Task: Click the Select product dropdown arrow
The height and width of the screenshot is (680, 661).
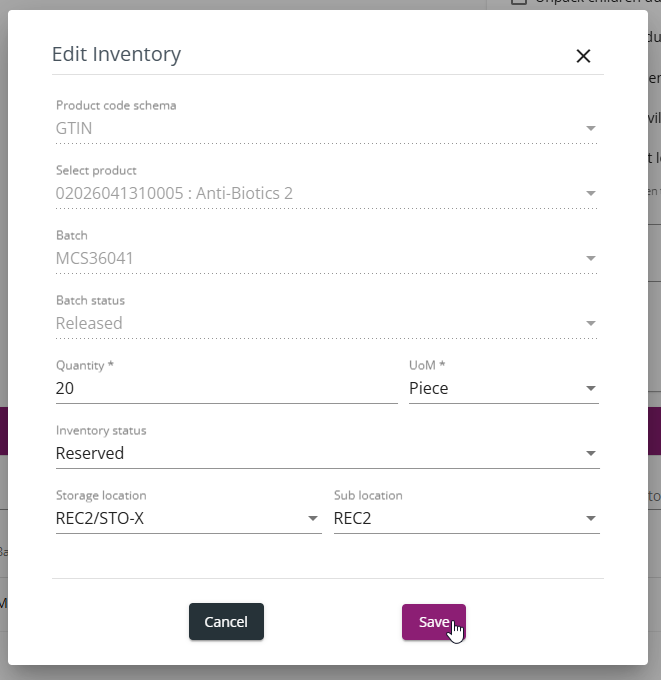Action: pyautogui.click(x=590, y=193)
